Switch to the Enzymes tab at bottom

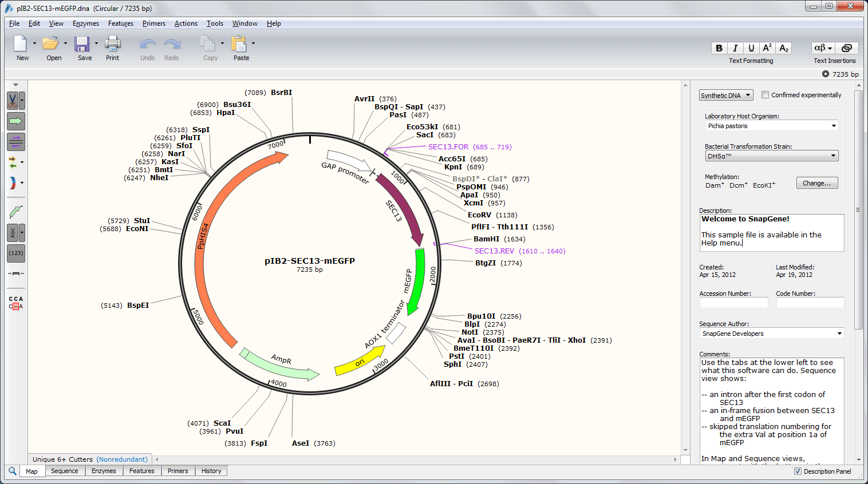(x=104, y=471)
